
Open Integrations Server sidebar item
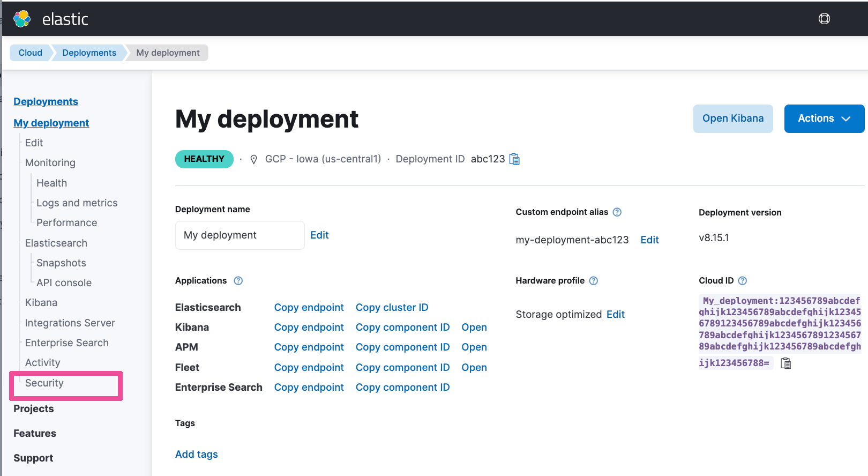pyautogui.click(x=70, y=323)
